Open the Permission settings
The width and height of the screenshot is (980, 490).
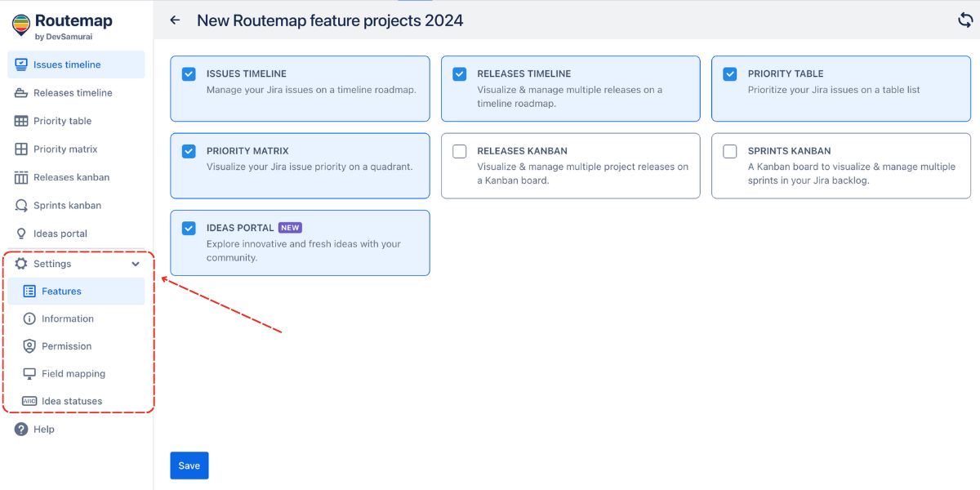pos(65,345)
